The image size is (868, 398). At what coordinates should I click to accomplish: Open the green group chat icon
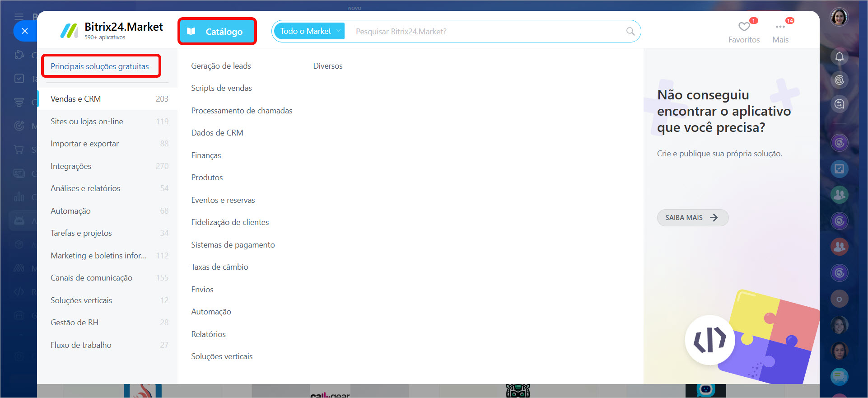[839, 195]
